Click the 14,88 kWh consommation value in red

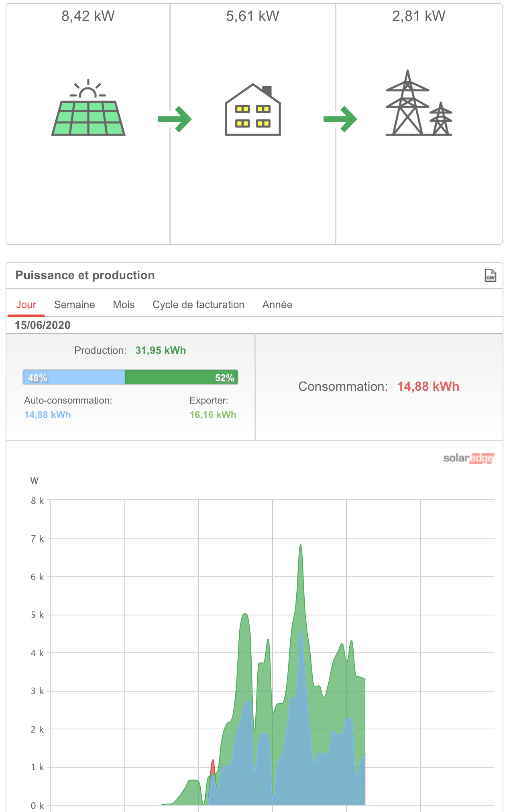click(x=428, y=387)
